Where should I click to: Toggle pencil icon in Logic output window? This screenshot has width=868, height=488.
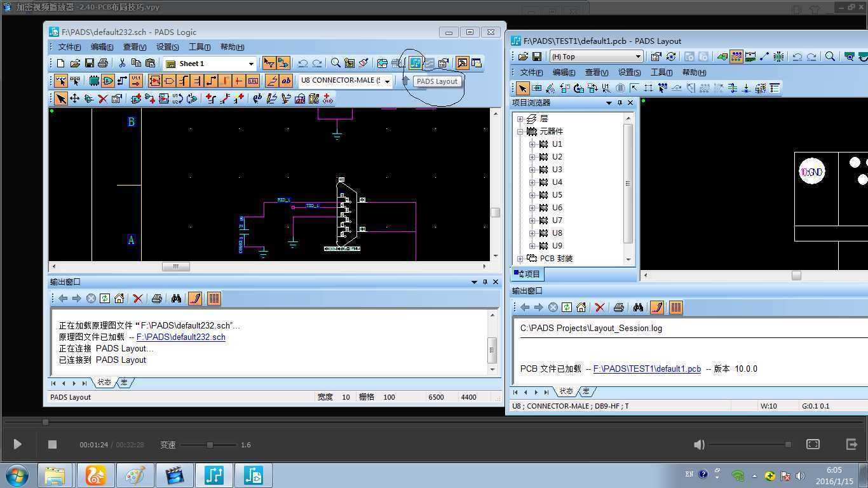pos(195,298)
